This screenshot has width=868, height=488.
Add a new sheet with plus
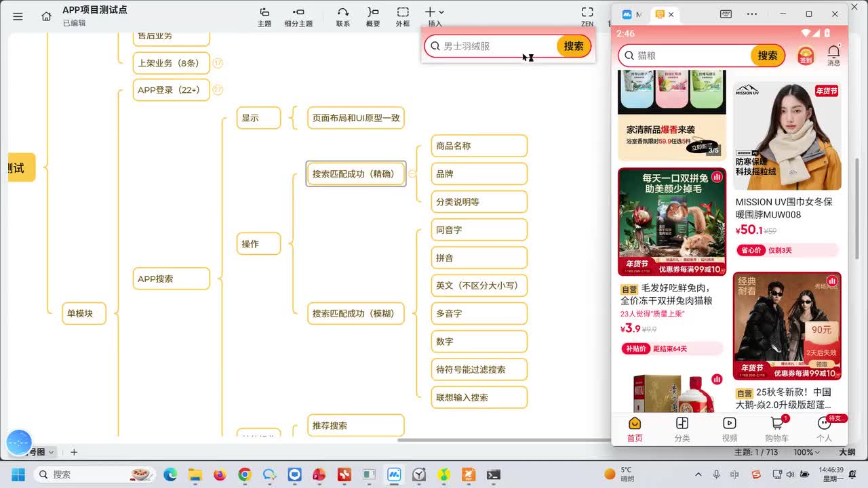tap(74, 452)
